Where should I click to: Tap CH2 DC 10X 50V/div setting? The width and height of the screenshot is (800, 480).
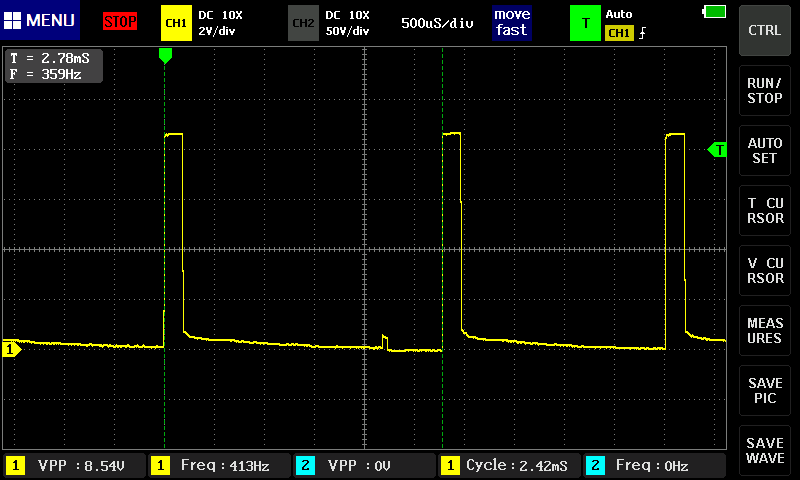coord(347,23)
